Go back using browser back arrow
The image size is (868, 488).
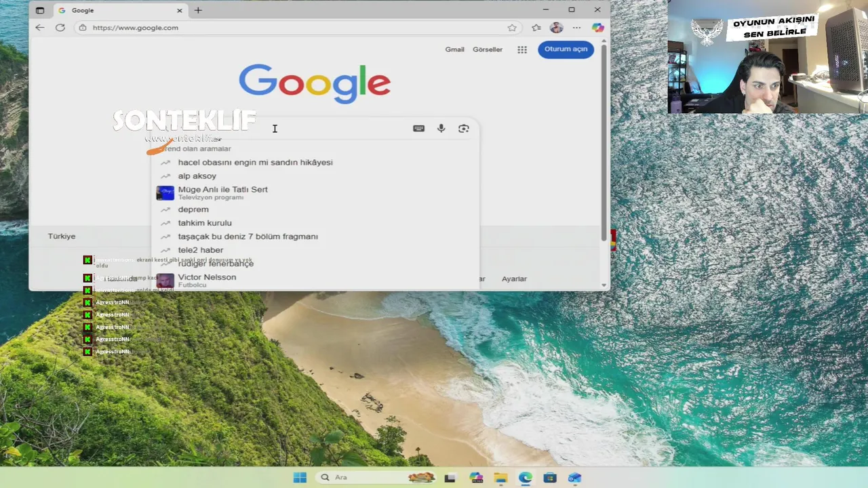(x=40, y=28)
